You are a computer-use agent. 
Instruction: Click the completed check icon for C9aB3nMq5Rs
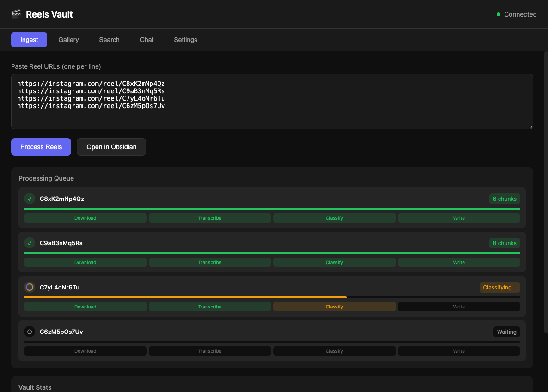(30, 243)
